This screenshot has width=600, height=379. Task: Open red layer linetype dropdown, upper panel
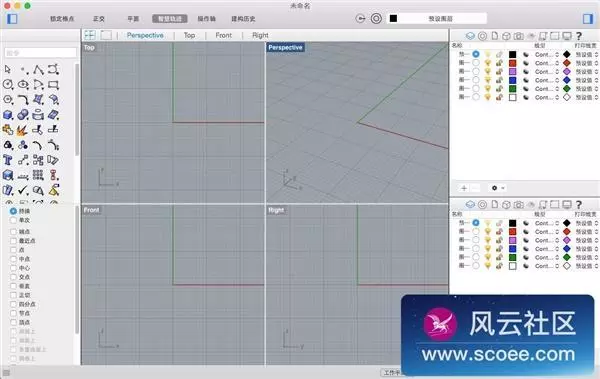tap(547, 63)
